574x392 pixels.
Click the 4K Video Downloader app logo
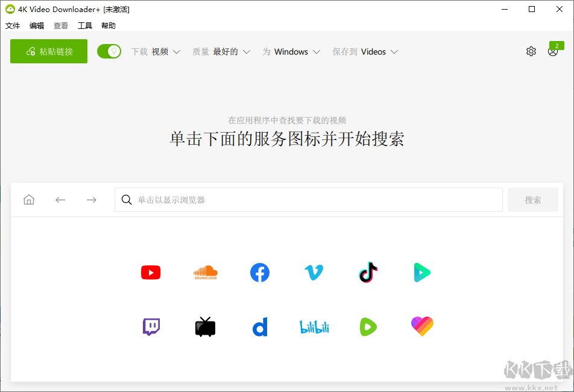click(10, 9)
